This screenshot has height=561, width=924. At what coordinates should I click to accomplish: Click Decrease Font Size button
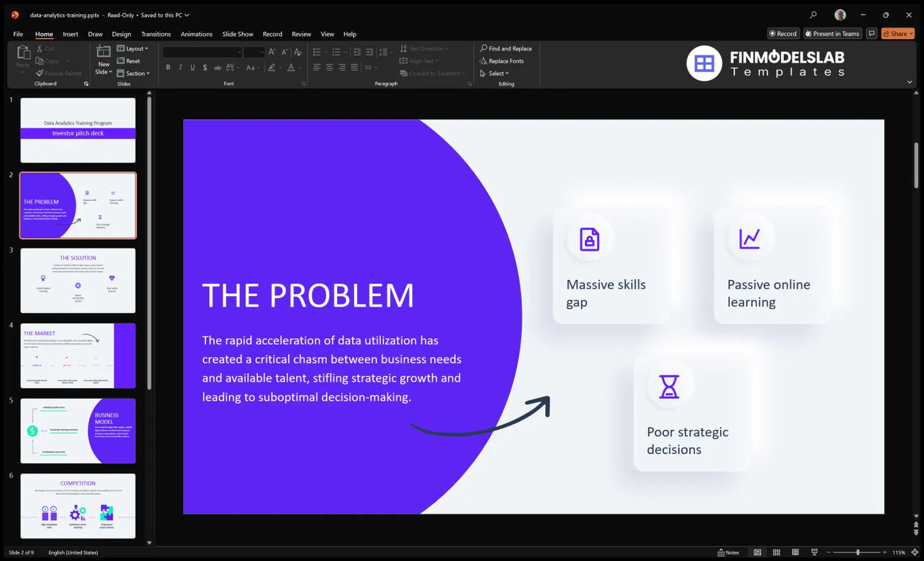pyautogui.click(x=285, y=52)
